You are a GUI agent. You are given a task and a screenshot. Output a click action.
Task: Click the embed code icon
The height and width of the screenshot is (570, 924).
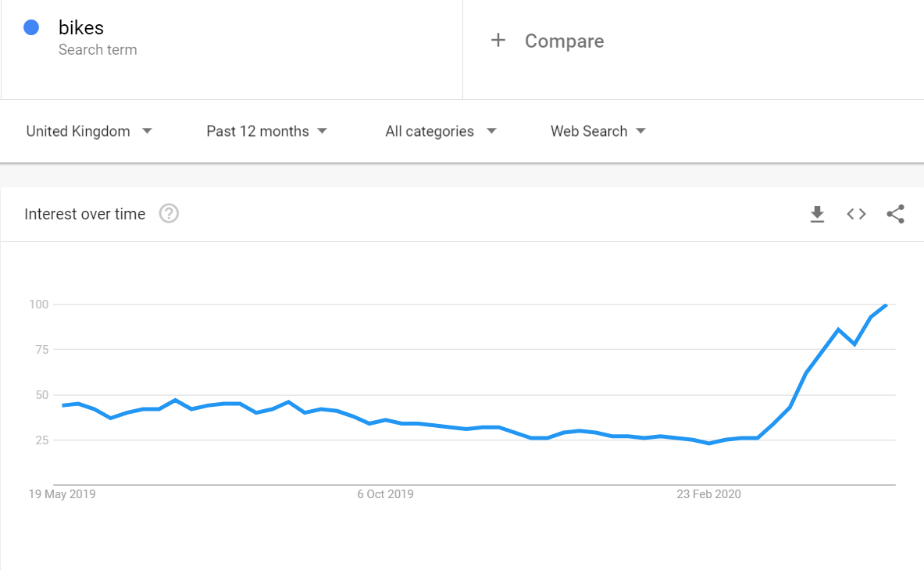coord(856,214)
